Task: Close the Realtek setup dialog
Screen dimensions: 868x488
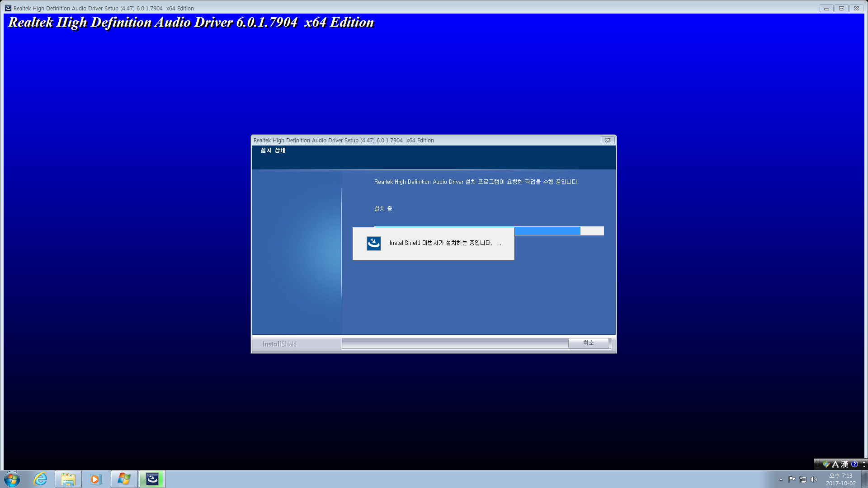Action: click(x=608, y=141)
